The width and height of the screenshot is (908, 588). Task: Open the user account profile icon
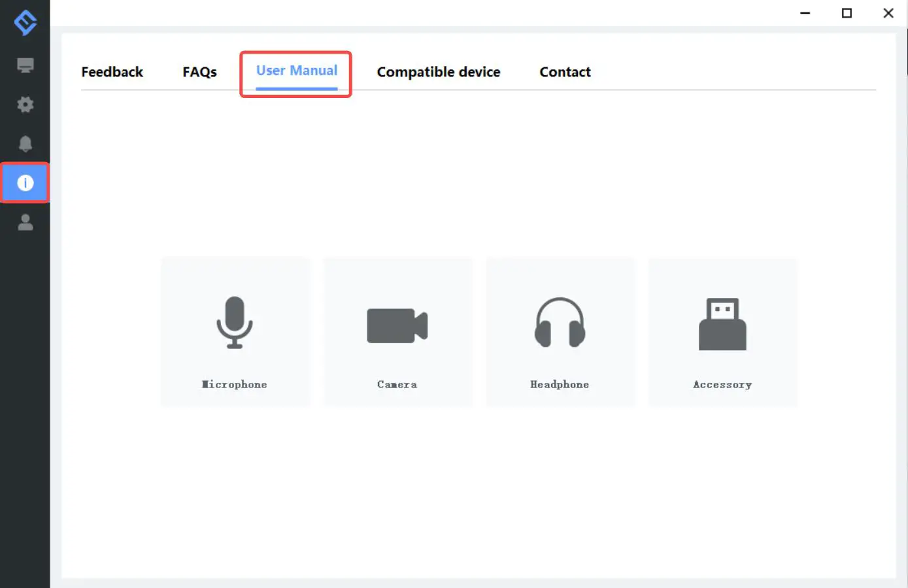[x=25, y=223]
